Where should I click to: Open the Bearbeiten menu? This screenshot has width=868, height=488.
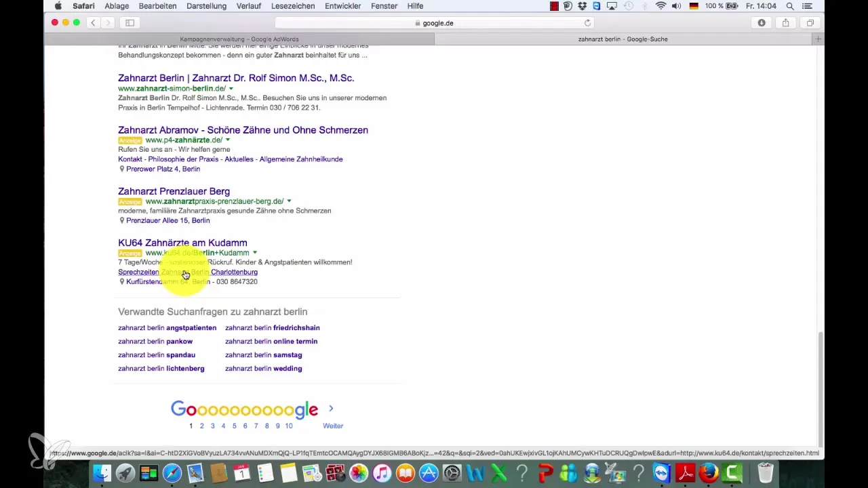(157, 6)
